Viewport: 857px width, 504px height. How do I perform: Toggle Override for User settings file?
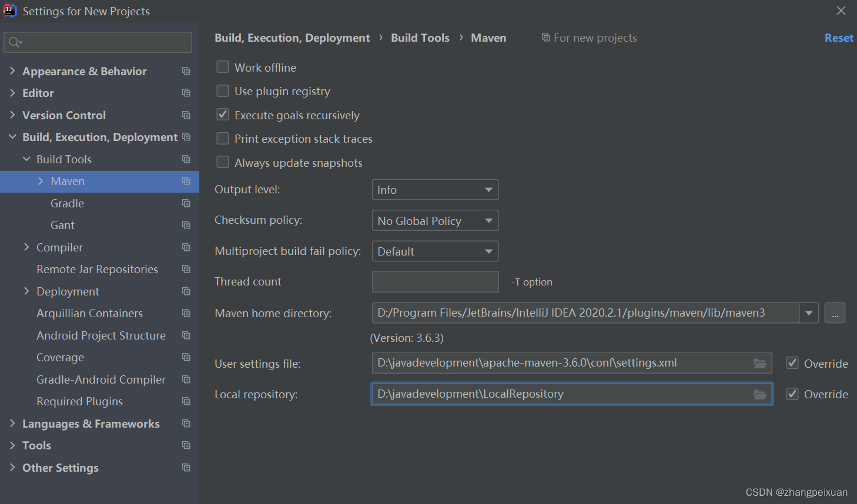[792, 363]
